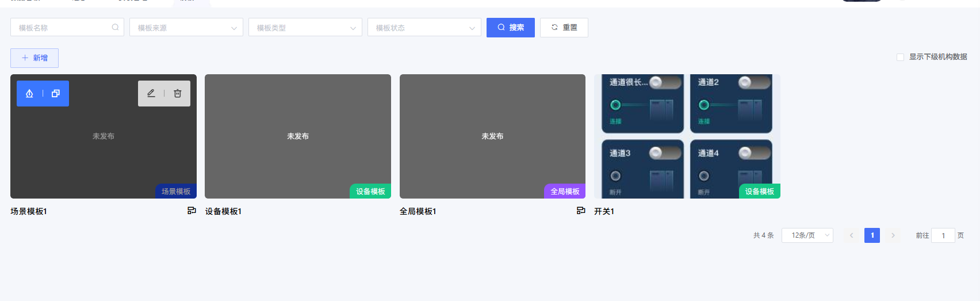Click the publish icon on 场景模板1 card
980x301 pixels.
tap(29, 93)
